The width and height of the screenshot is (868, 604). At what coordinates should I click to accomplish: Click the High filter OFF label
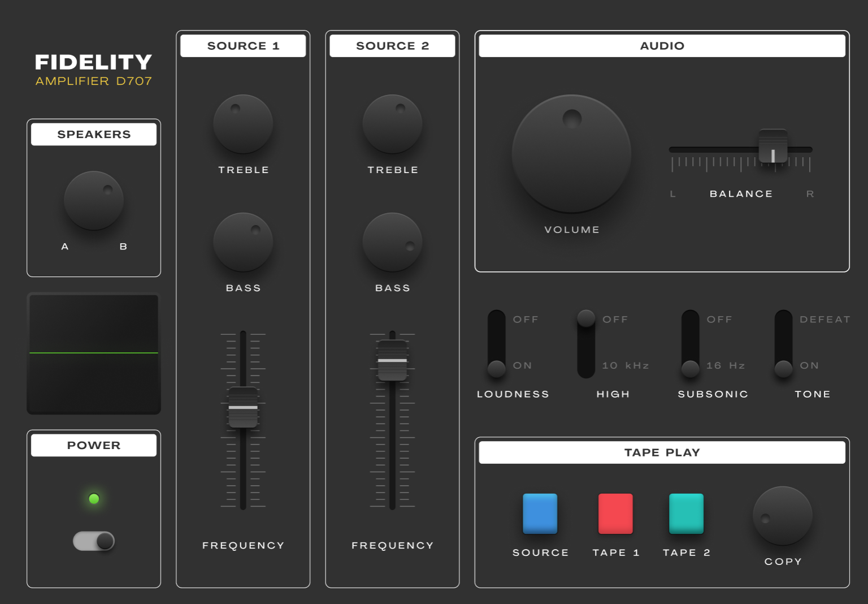click(615, 320)
